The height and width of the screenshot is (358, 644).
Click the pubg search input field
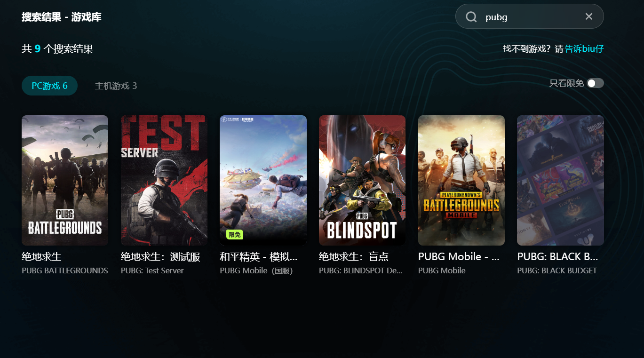[x=529, y=16]
